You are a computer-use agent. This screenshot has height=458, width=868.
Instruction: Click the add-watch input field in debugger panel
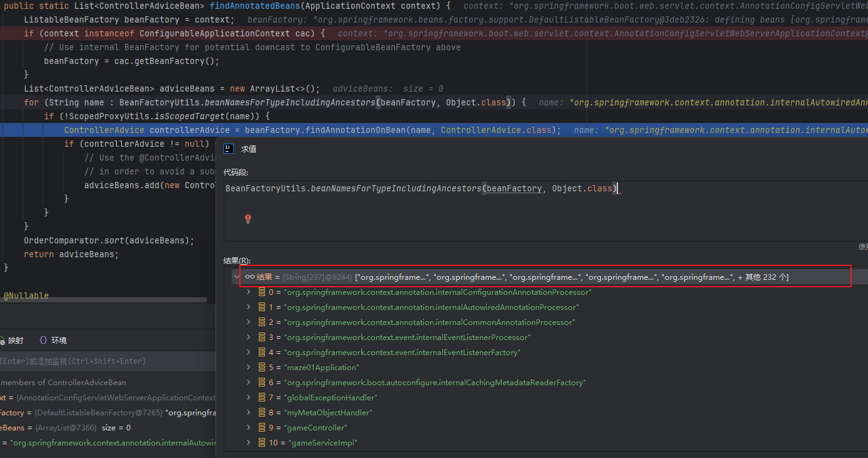click(x=108, y=361)
